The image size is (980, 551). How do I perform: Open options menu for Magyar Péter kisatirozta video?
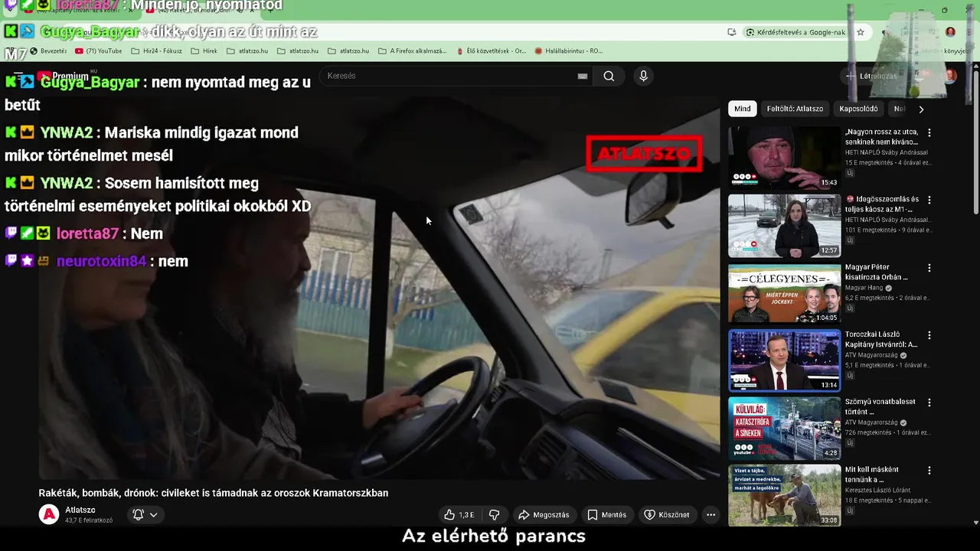point(929,268)
